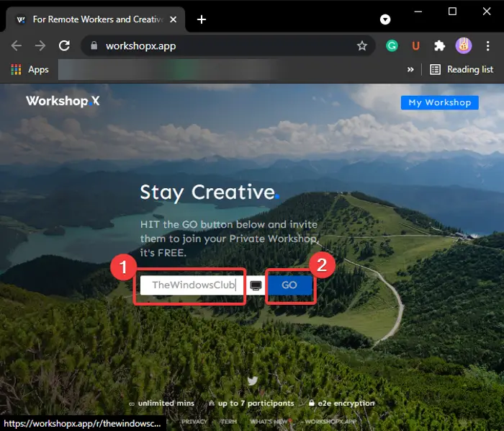Click the 'e2e encryption' text

pyautogui.click(x=346, y=404)
